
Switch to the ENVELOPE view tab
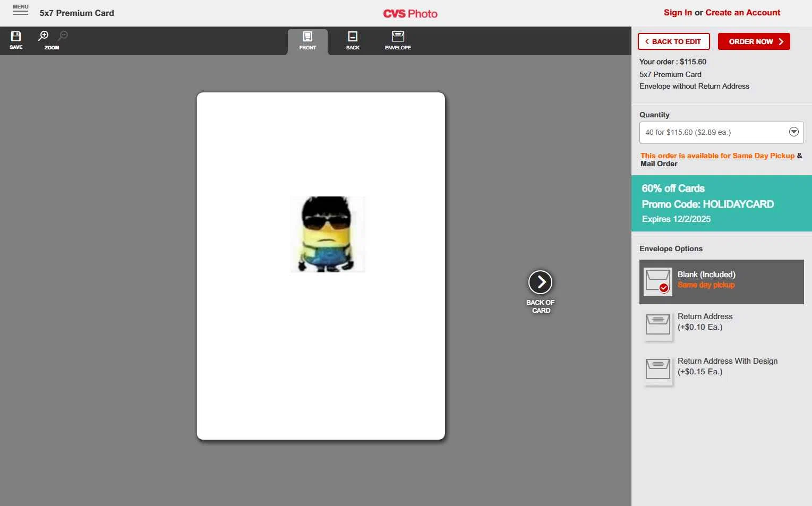[x=398, y=41]
